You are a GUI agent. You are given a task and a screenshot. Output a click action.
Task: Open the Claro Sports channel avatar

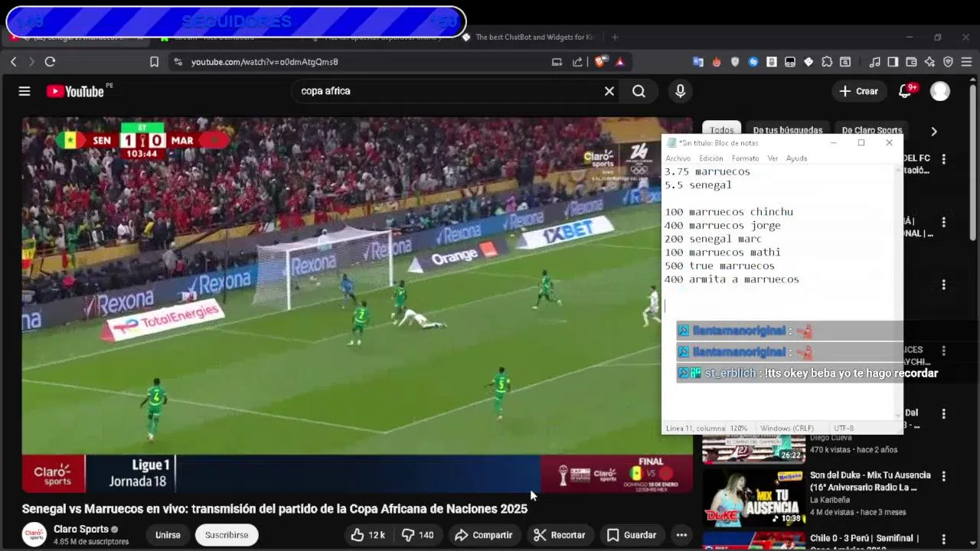click(34, 534)
